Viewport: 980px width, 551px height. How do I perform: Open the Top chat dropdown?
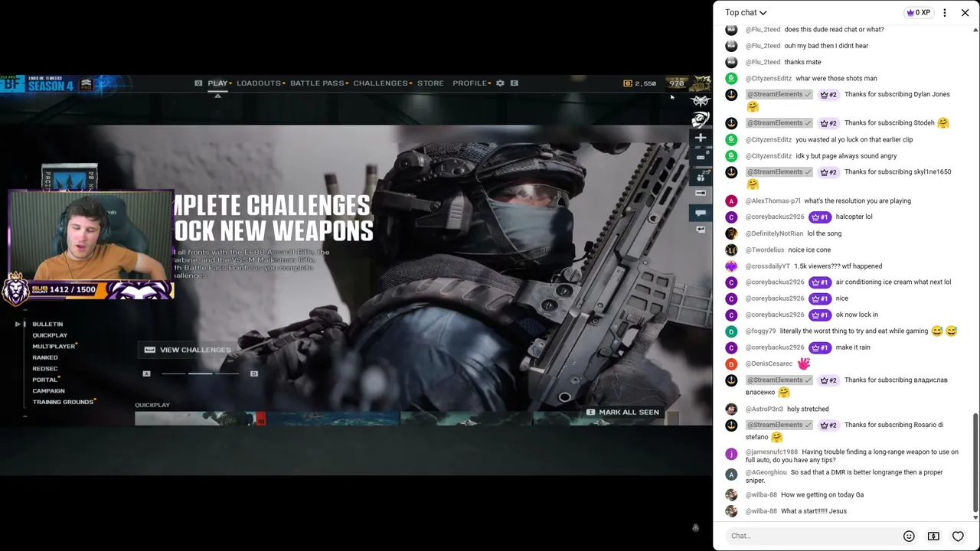coord(746,12)
